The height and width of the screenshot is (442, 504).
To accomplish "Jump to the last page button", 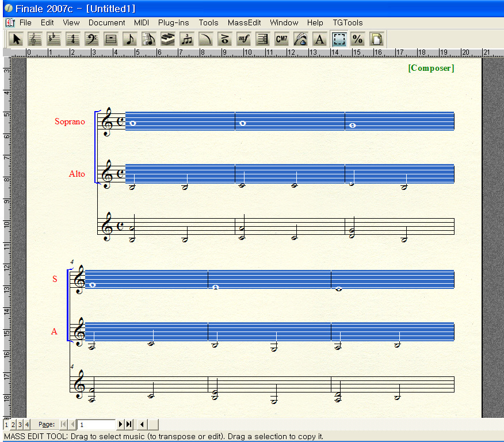I will click(x=129, y=425).
